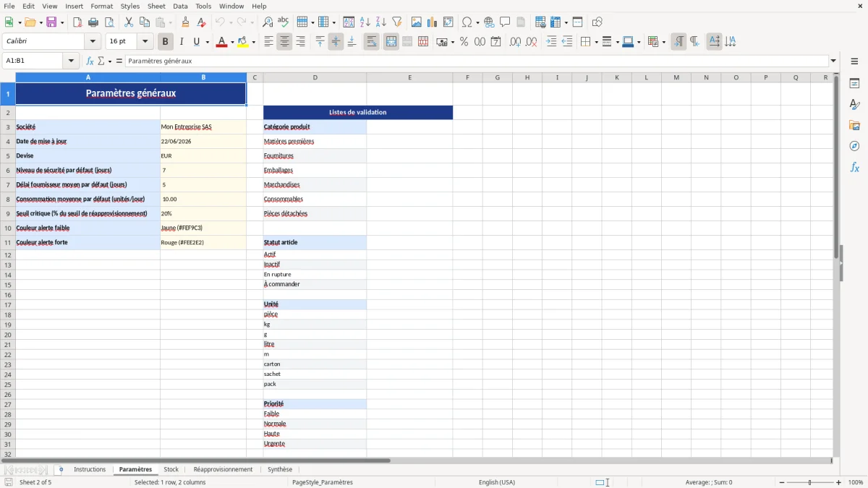Switch to the Réapprovisionnement sheet tab
Image resolution: width=868 pixels, height=488 pixels.
click(223, 470)
